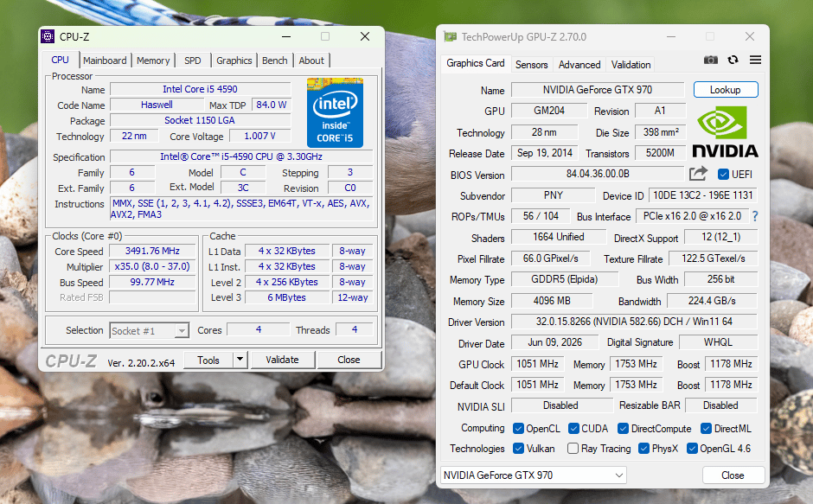The height and width of the screenshot is (504, 813).
Task: Click the Close button in GPU-Z
Action: click(x=733, y=475)
